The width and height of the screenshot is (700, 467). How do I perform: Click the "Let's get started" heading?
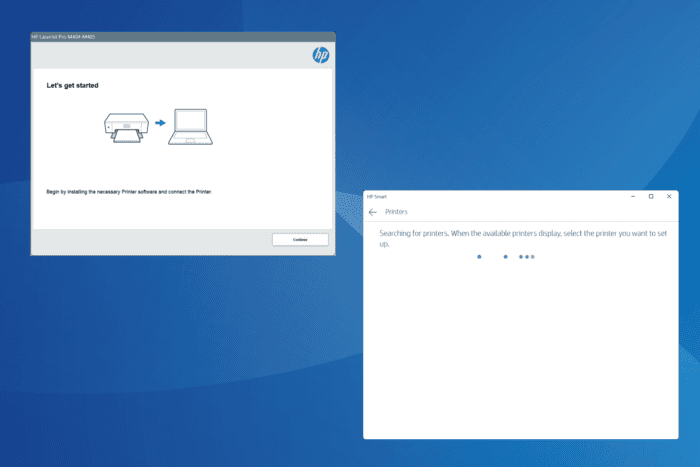pos(72,85)
